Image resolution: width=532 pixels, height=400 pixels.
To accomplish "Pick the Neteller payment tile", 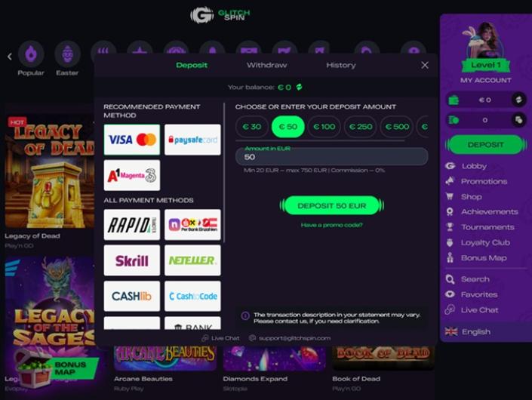I will pyautogui.click(x=192, y=260).
